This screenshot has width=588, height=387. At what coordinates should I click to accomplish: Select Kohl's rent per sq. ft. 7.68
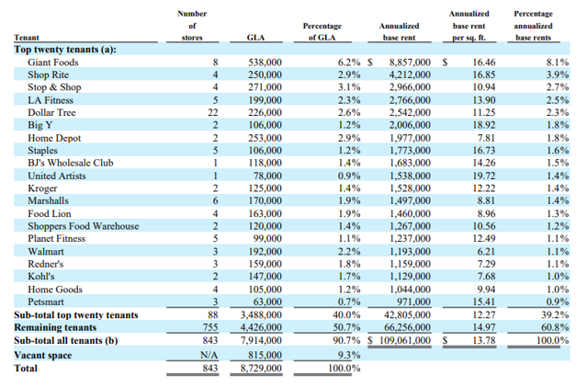click(486, 277)
